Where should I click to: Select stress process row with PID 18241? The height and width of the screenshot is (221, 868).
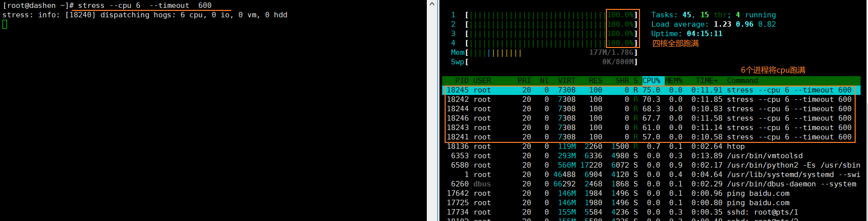(651, 137)
